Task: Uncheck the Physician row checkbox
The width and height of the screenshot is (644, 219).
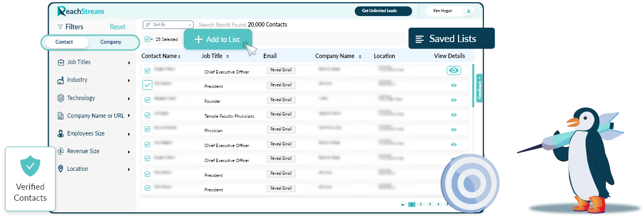Action: (147, 129)
